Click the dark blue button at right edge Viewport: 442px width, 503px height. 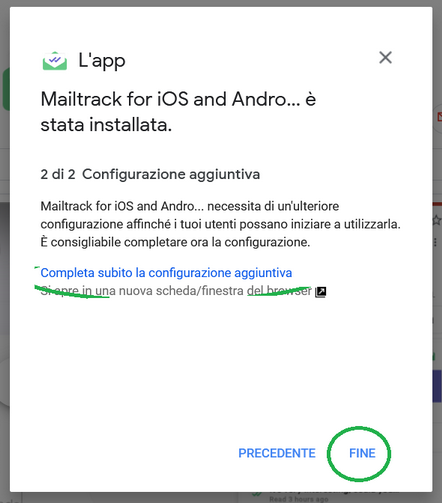[x=437, y=386]
